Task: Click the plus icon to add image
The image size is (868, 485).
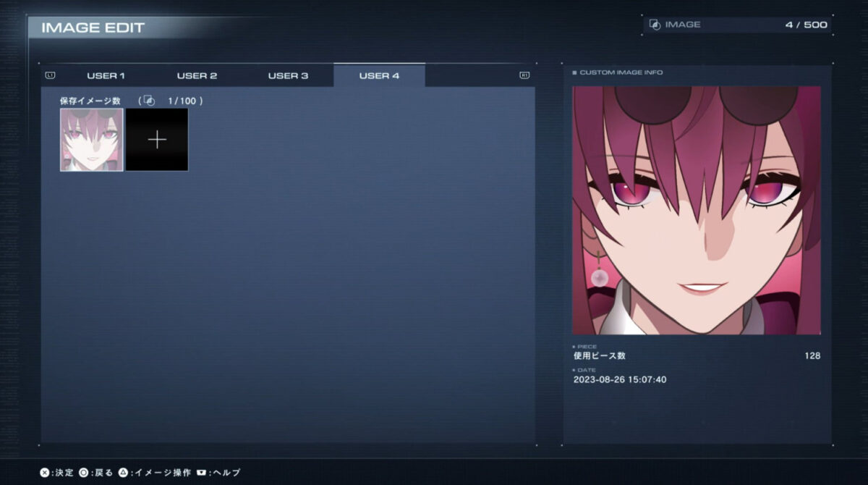Action: (x=157, y=140)
